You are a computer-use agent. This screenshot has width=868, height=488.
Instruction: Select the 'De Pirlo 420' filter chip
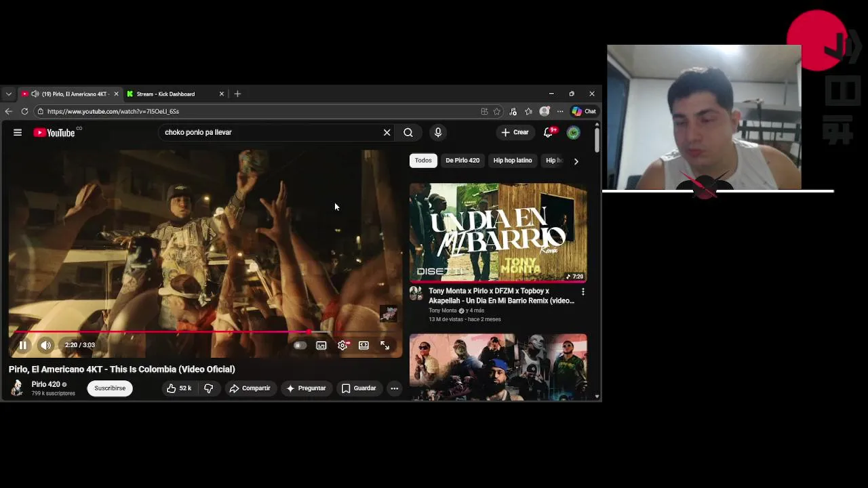pyautogui.click(x=462, y=161)
